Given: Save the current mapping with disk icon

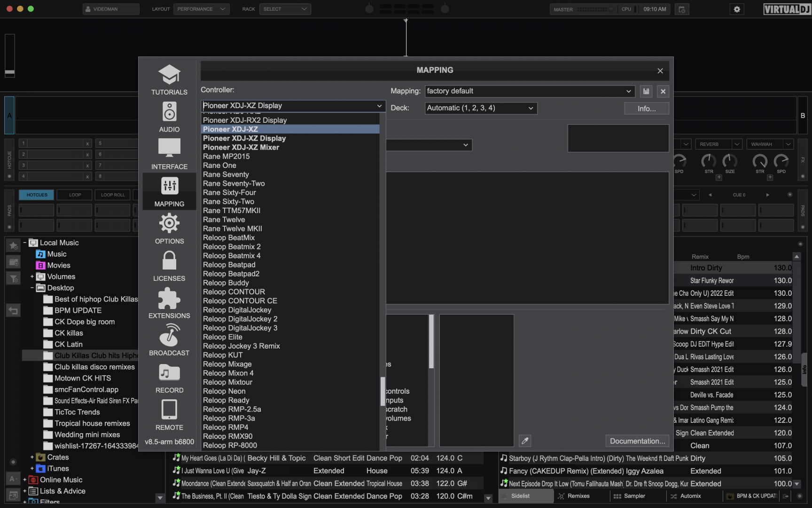Looking at the screenshot, I should [x=646, y=91].
